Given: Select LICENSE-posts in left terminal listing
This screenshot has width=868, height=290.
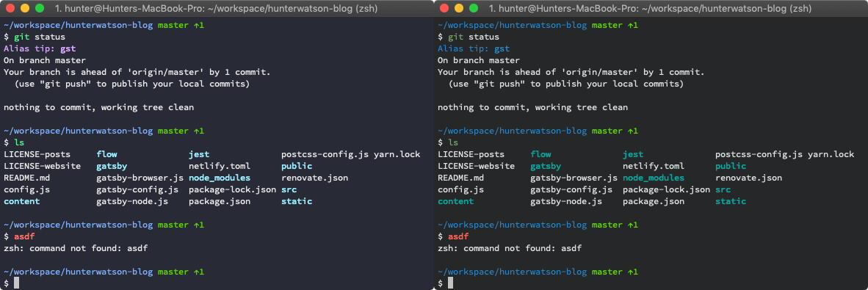Looking at the screenshot, I should [x=37, y=154].
